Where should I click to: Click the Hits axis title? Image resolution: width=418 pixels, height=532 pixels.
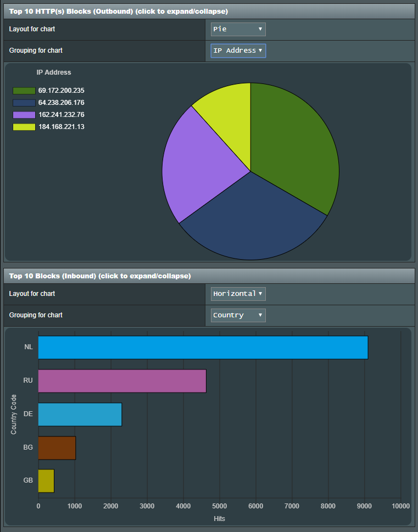coord(219,519)
